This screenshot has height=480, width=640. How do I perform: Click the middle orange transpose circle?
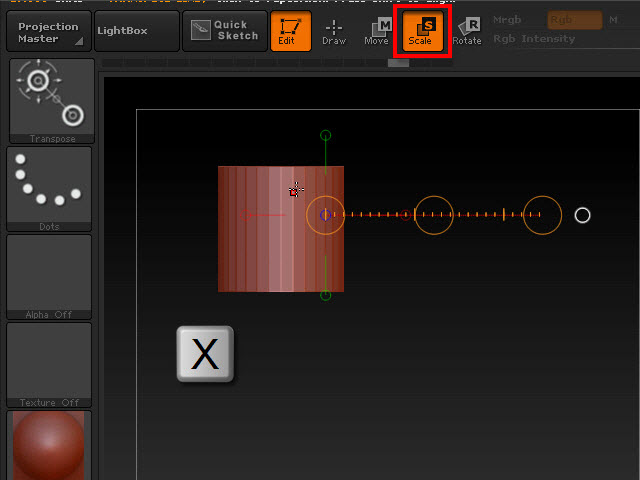click(x=434, y=215)
